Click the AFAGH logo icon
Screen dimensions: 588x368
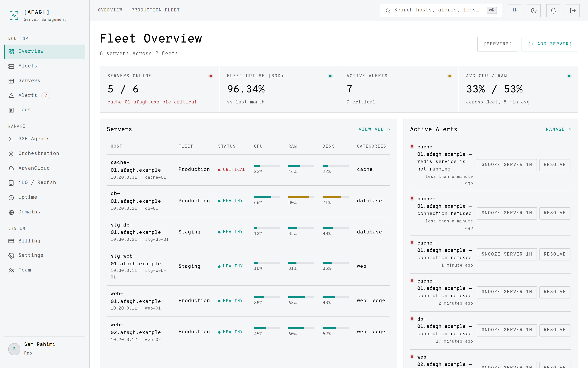14,15
